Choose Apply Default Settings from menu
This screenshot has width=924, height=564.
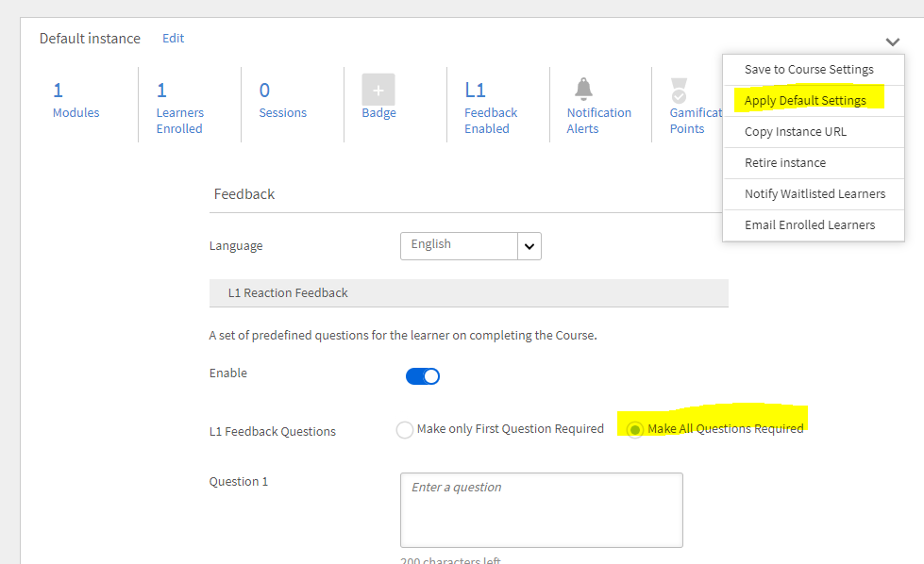[x=805, y=101]
